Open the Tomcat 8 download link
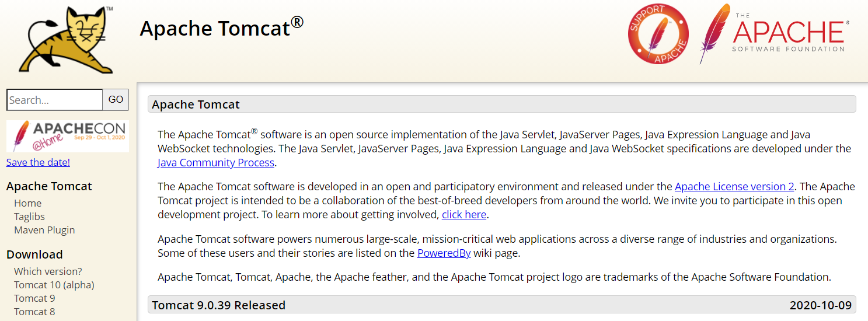868x321 pixels. (x=34, y=312)
